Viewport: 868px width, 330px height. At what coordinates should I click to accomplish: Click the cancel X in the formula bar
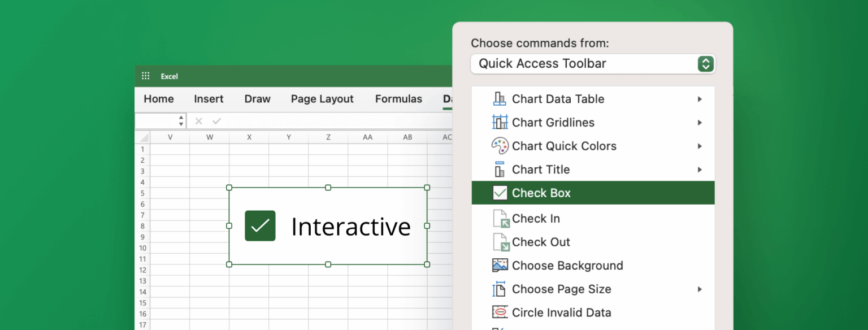(x=198, y=121)
